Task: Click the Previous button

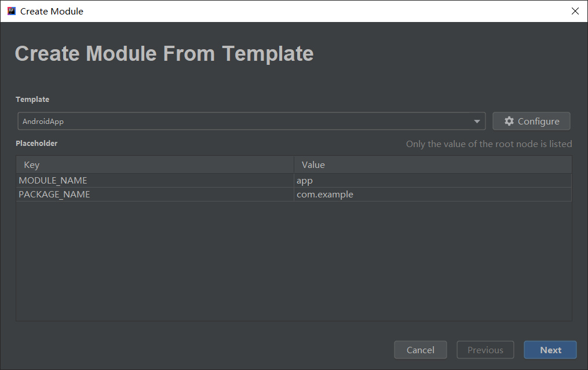Action: (x=485, y=350)
